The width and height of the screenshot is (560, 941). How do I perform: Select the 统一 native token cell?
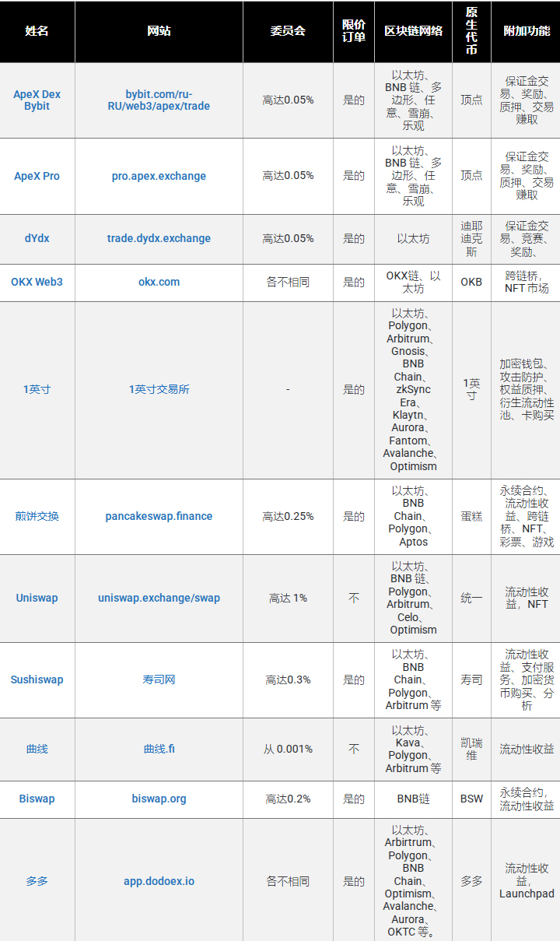(471, 598)
